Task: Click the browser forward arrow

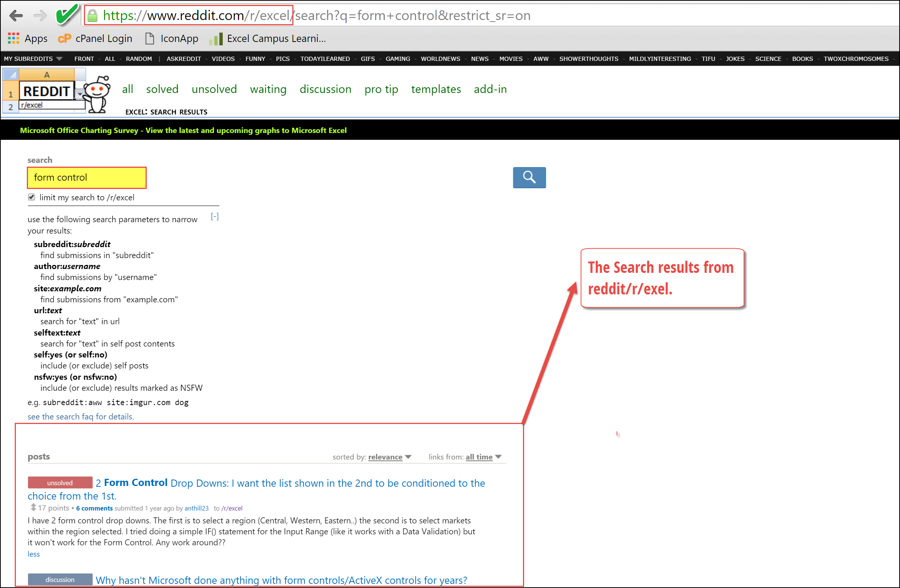Action: (40, 15)
